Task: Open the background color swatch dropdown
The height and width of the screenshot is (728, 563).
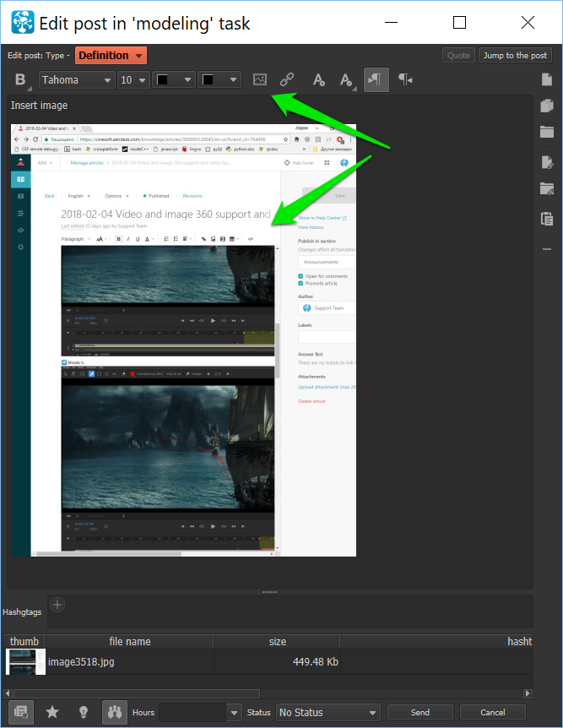Action: 219,80
